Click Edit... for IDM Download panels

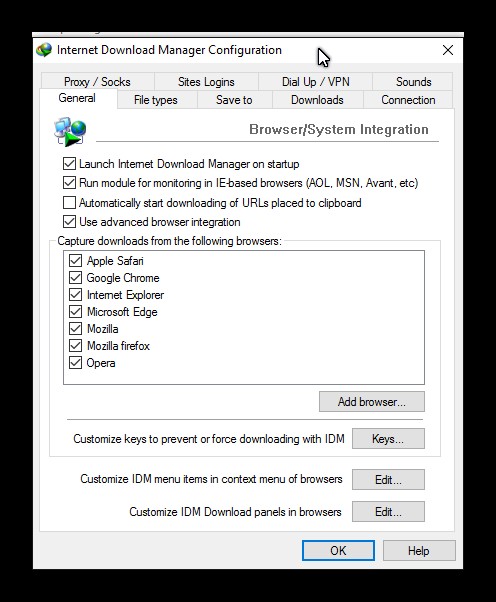388,512
